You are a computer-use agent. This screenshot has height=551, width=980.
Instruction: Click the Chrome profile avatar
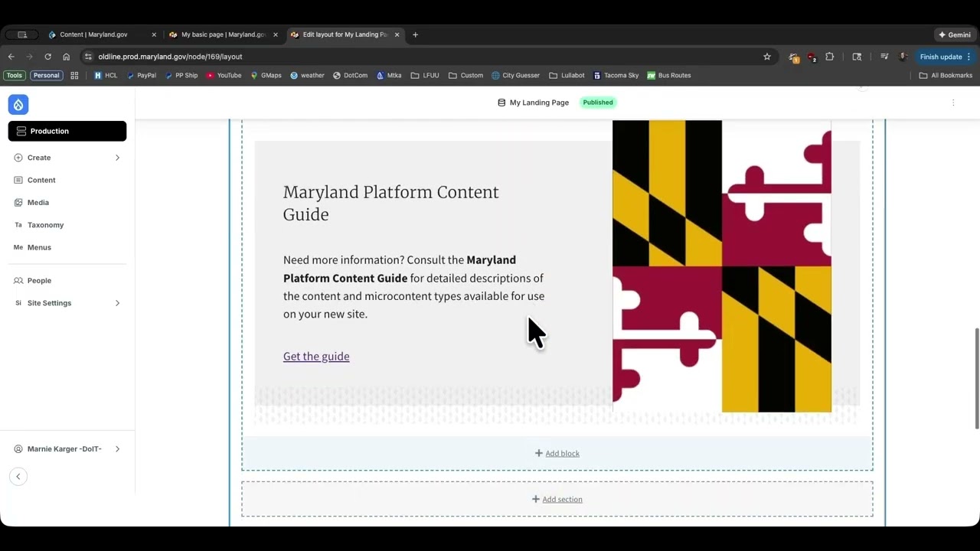(903, 57)
